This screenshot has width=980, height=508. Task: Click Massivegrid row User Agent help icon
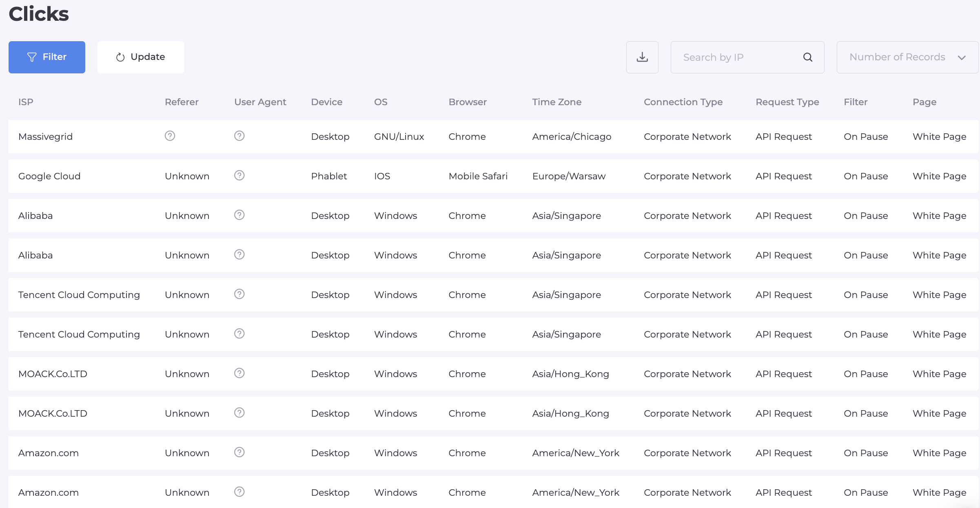coord(239,136)
